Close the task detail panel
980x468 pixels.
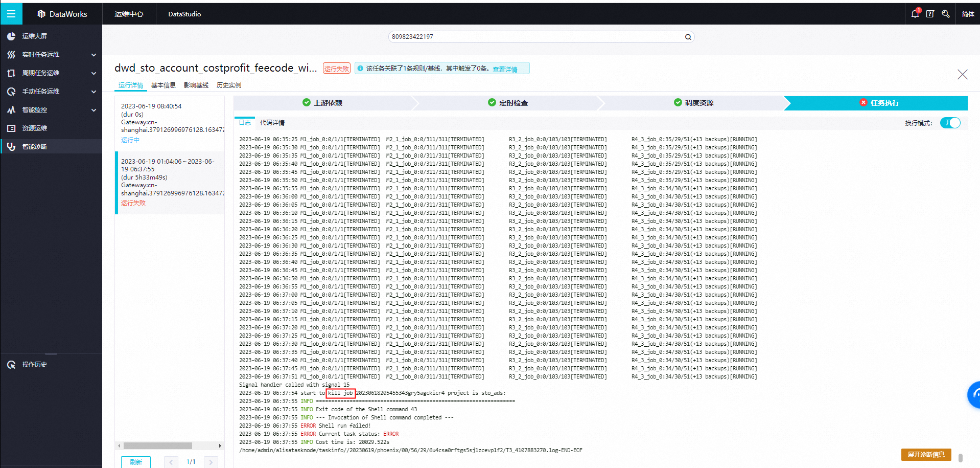962,75
